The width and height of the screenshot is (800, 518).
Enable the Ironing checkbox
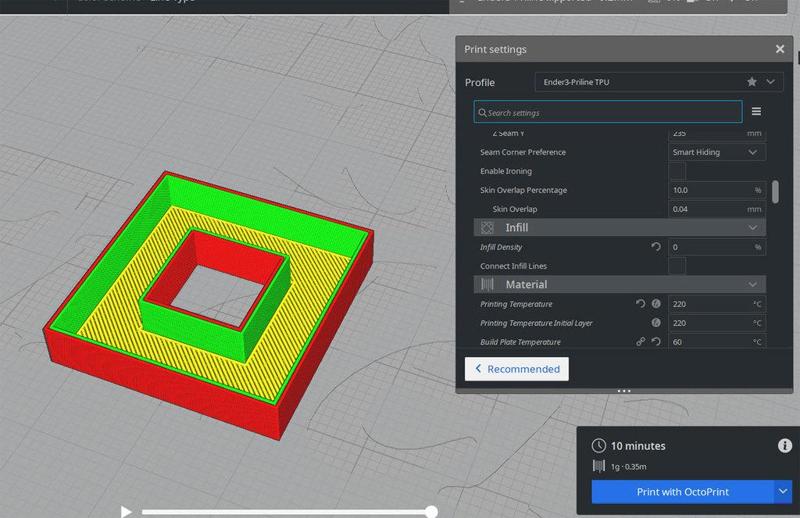(x=677, y=171)
